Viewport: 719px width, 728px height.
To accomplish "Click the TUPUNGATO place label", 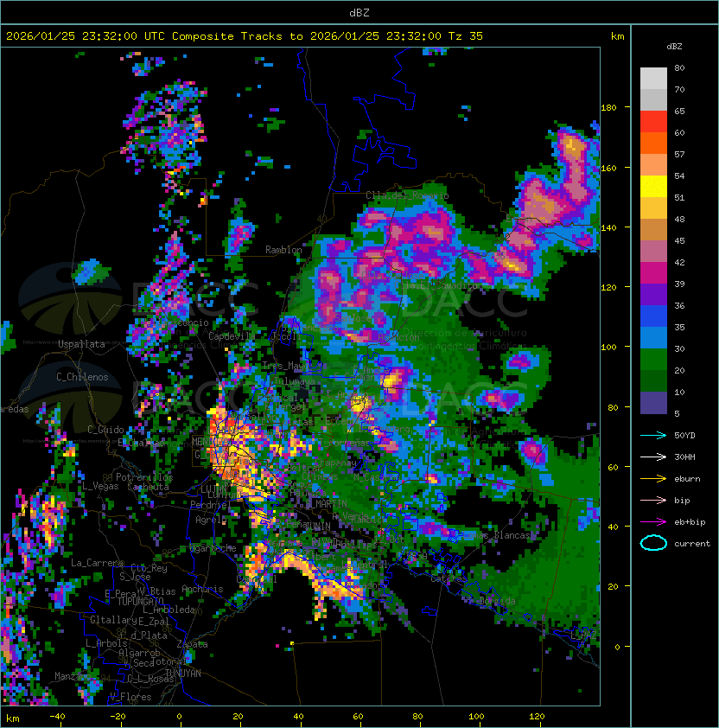I will tap(141, 601).
